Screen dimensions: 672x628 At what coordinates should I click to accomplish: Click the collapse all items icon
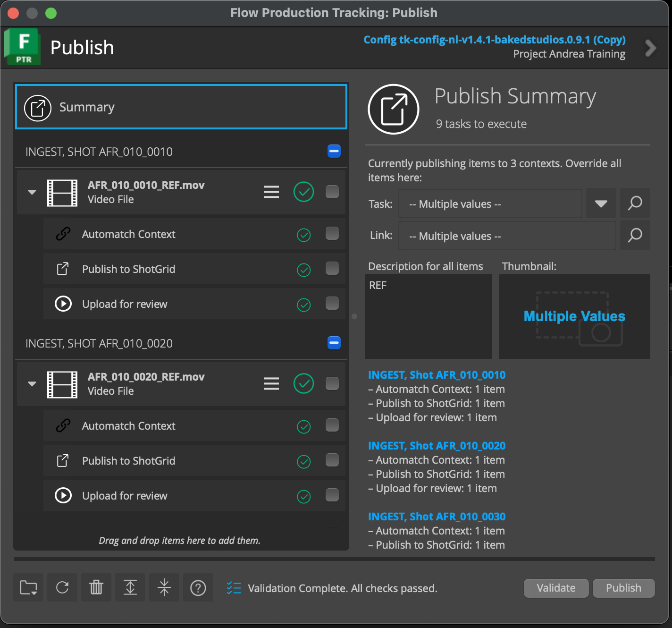tap(164, 588)
